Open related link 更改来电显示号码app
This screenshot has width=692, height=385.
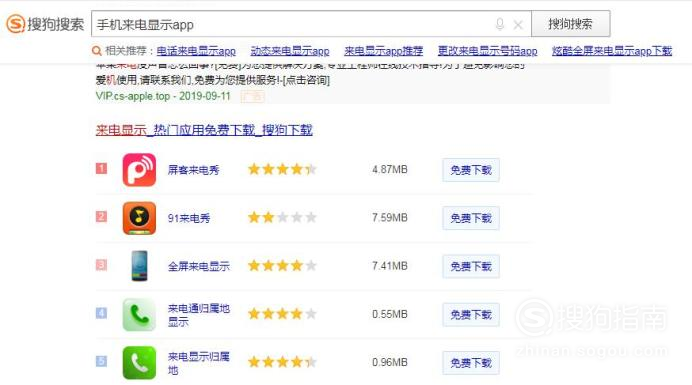click(488, 51)
